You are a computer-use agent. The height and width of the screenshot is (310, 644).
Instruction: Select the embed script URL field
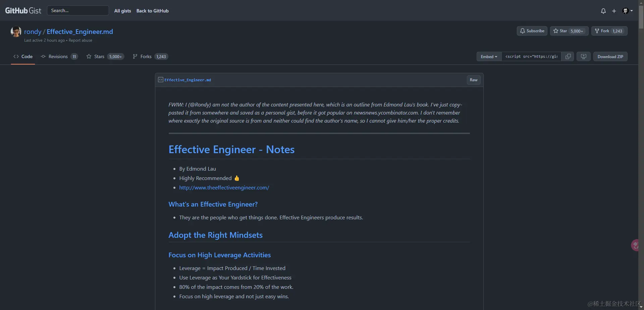click(x=531, y=57)
